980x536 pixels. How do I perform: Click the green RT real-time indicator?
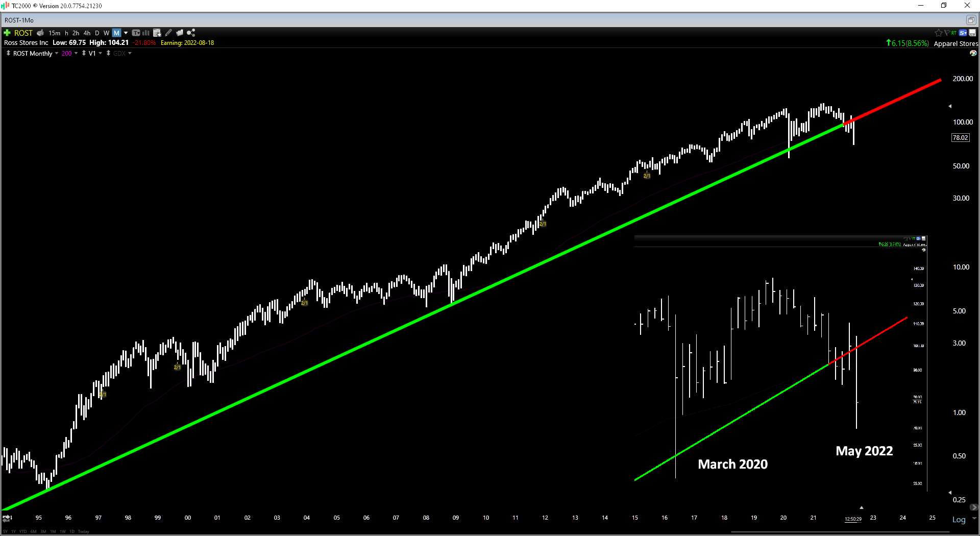pyautogui.click(x=953, y=33)
